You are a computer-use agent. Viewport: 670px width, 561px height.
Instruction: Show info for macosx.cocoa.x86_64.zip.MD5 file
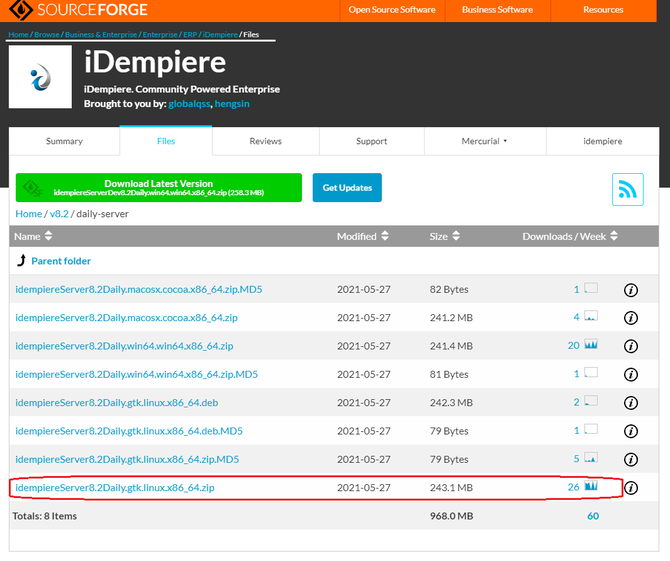(x=631, y=290)
